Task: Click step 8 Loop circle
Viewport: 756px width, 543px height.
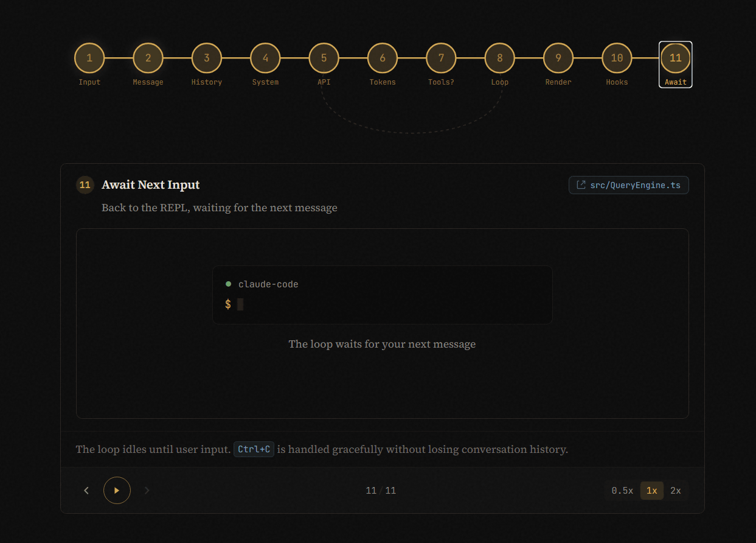Action: point(500,58)
